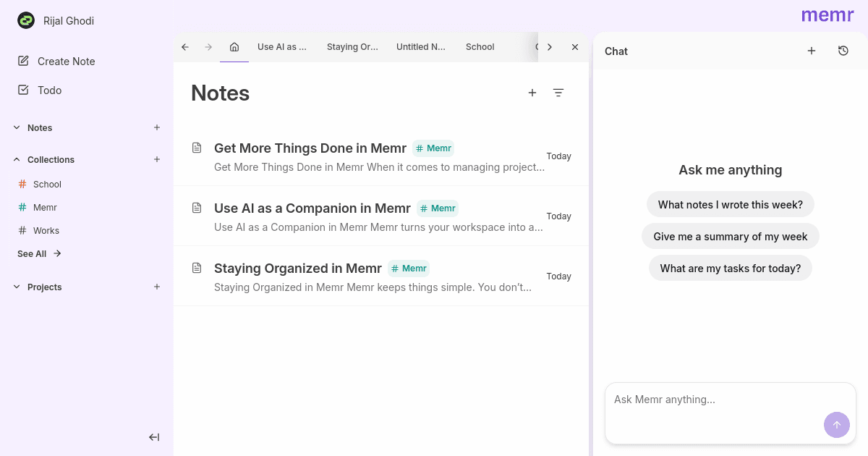Expand the Notes section in sidebar
Screen dimensions: 868x456
coord(17,127)
